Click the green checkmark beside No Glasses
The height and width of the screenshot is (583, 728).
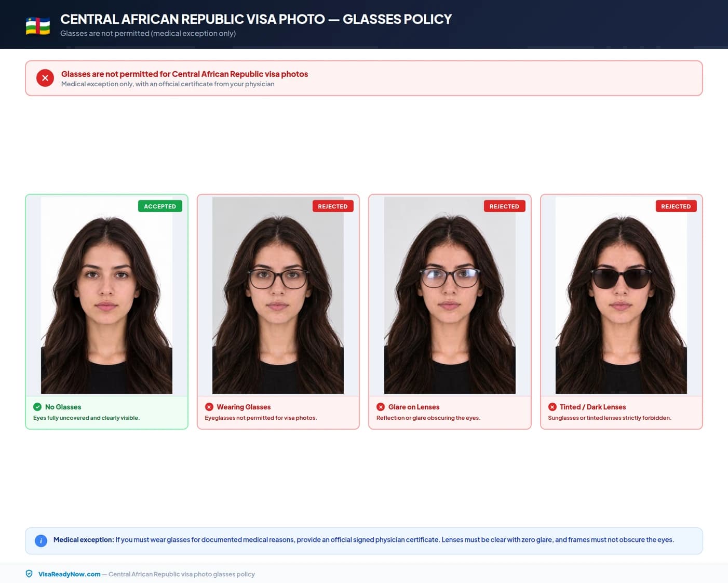[x=37, y=407]
